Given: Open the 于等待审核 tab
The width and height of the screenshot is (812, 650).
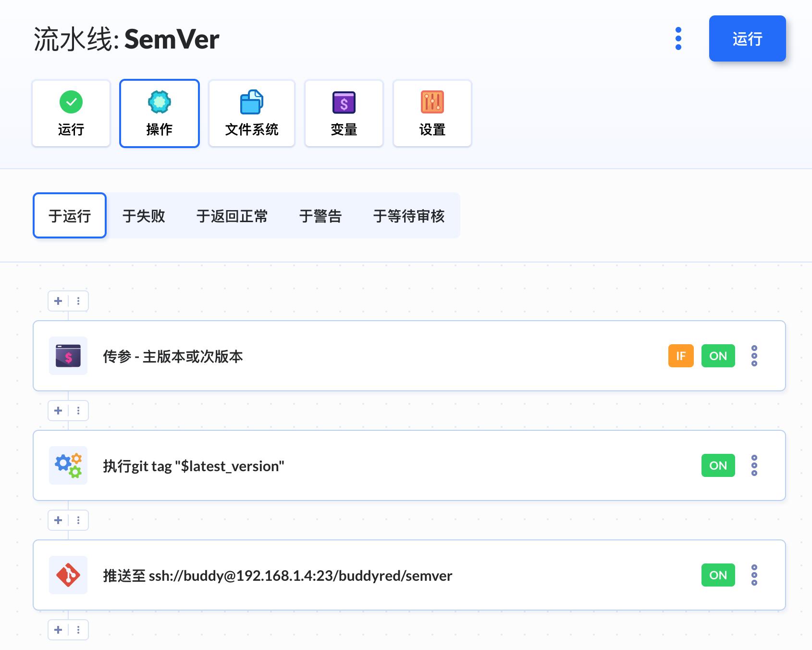Looking at the screenshot, I should [409, 215].
